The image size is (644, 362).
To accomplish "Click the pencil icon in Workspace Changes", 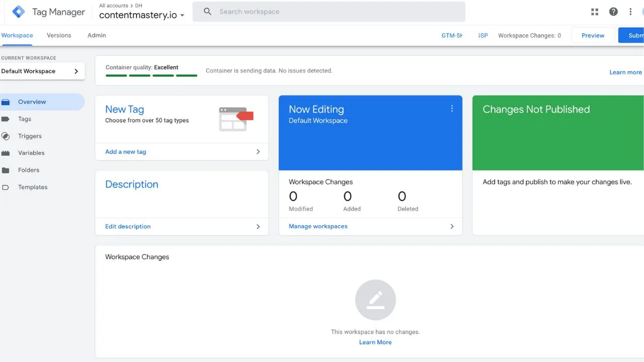I will (375, 300).
